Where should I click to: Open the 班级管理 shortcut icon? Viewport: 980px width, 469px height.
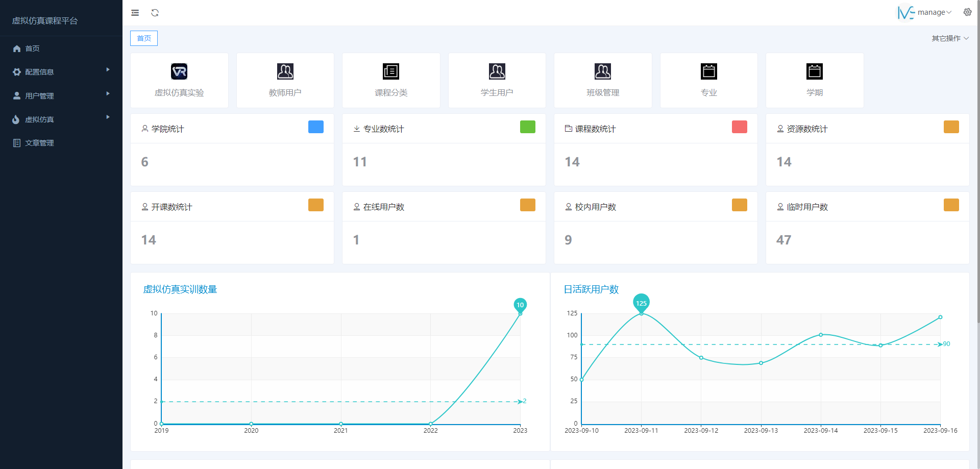pos(603,71)
